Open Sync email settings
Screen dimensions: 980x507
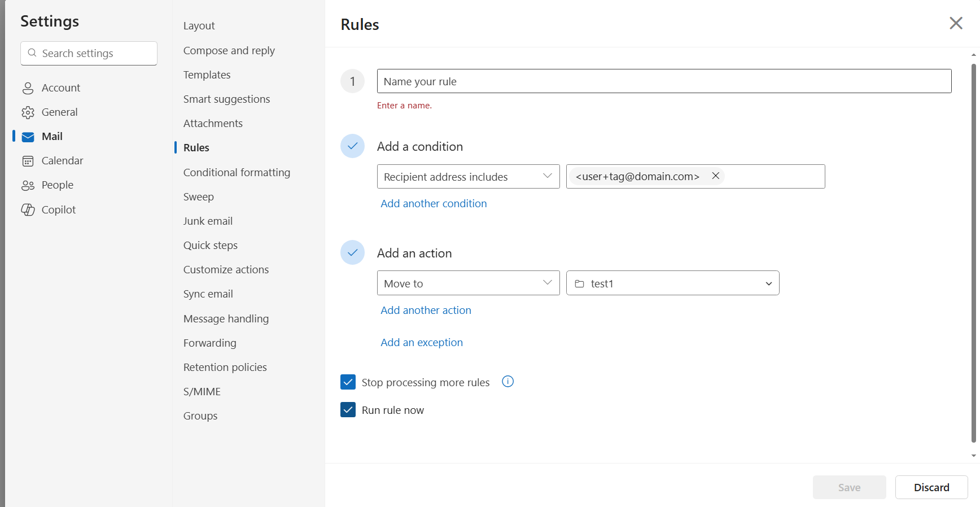click(208, 294)
